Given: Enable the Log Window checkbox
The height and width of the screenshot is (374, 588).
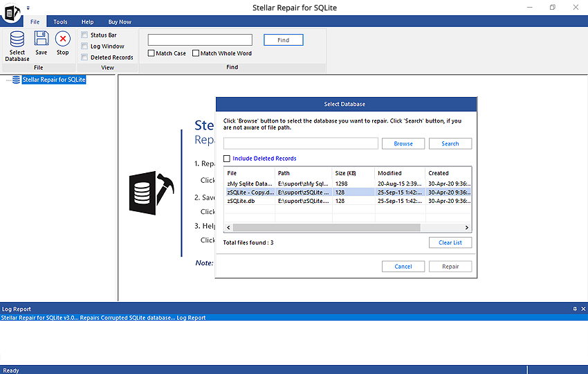Looking at the screenshot, I should tap(84, 46).
